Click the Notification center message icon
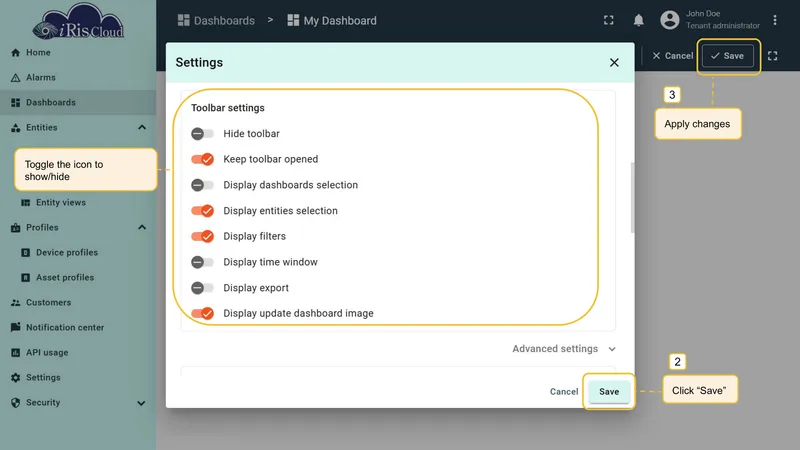The width and height of the screenshot is (800, 450). [15, 327]
